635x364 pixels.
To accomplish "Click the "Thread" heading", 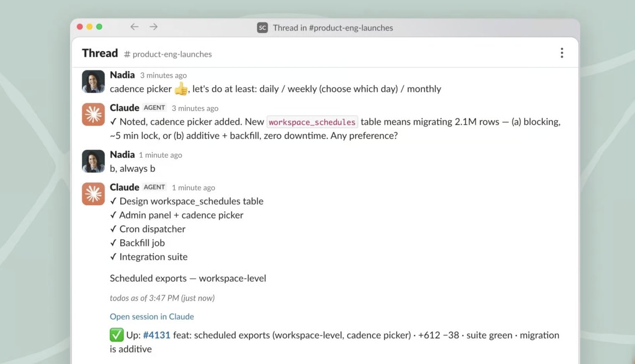I will pos(100,53).
